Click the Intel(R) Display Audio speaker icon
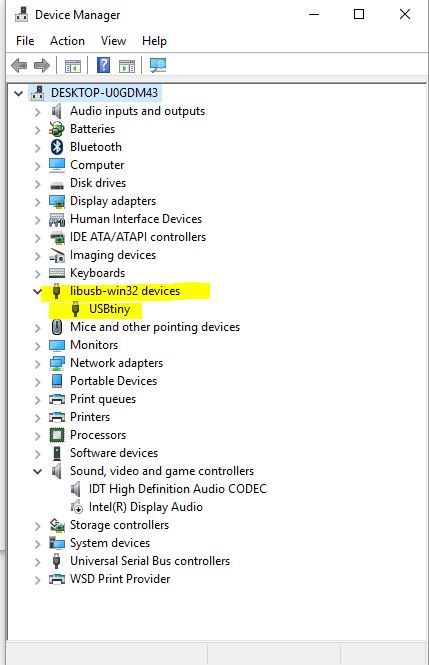The height and width of the screenshot is (665, 429). coord(76,507)
